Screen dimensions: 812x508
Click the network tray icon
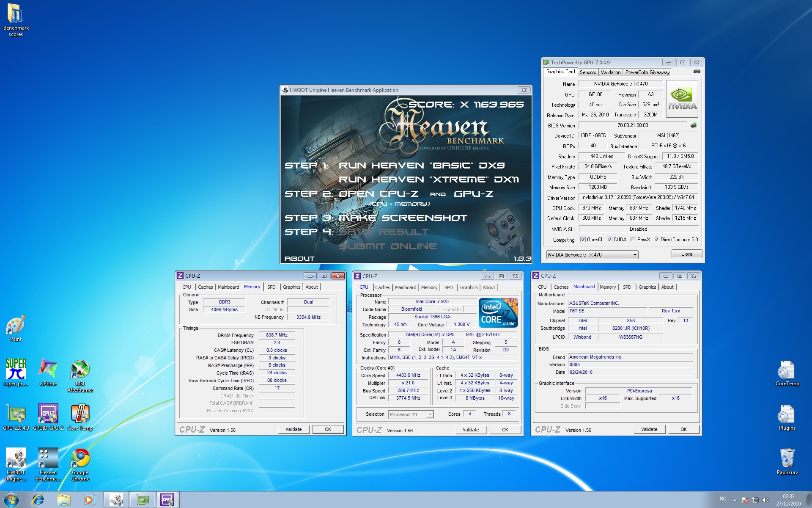[755, 500]
